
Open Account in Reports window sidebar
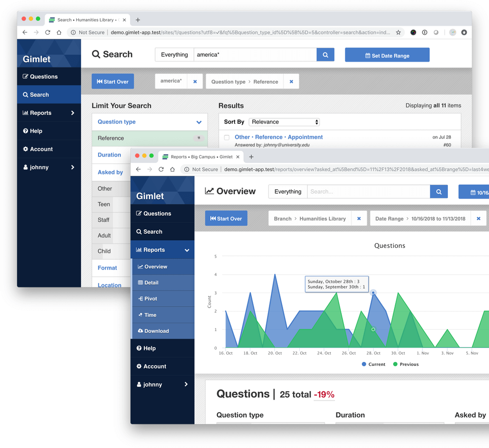(x=162, y=367)
